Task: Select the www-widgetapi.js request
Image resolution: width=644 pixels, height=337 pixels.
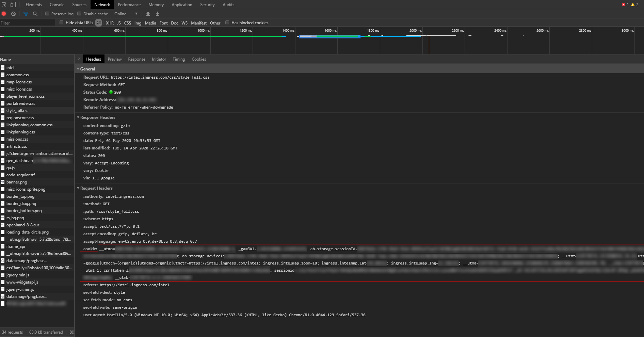Action: click(37, 282)
